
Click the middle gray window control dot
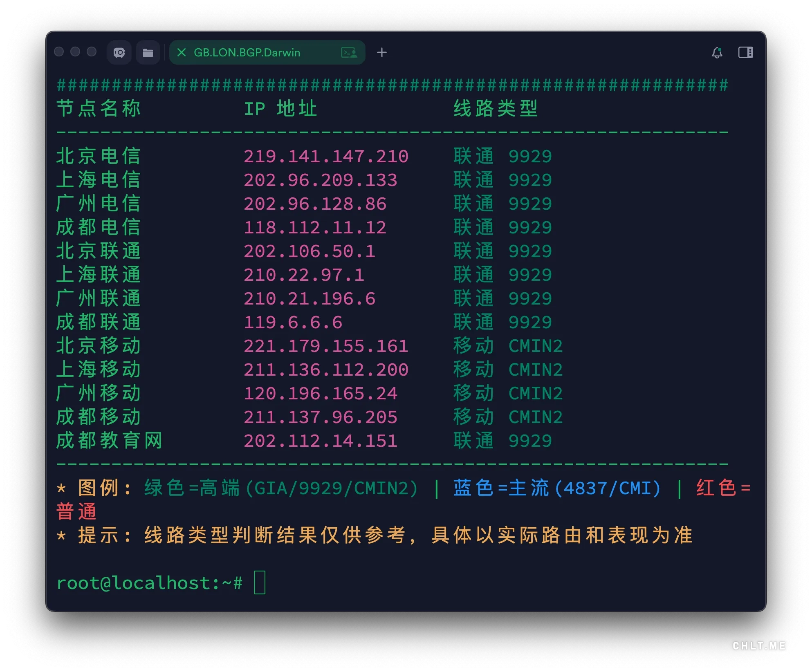75,52
